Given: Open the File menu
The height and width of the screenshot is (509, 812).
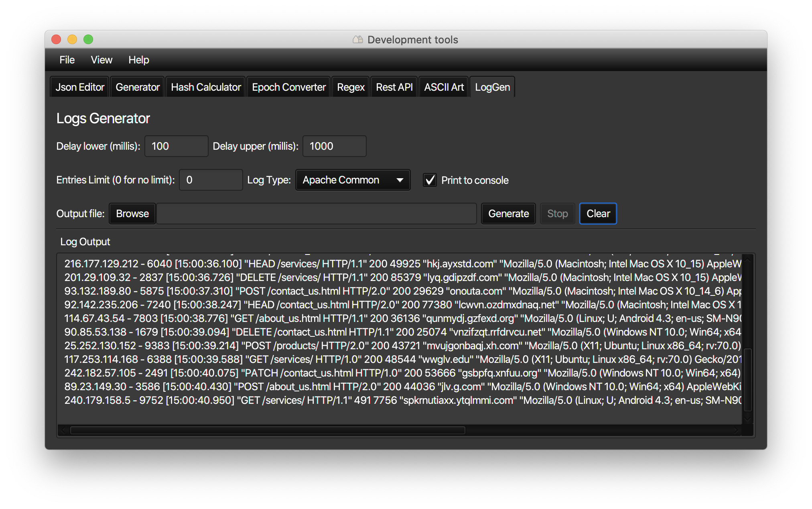Looking at the screenshot, I should pyautogui.click(x=67, y=60).
